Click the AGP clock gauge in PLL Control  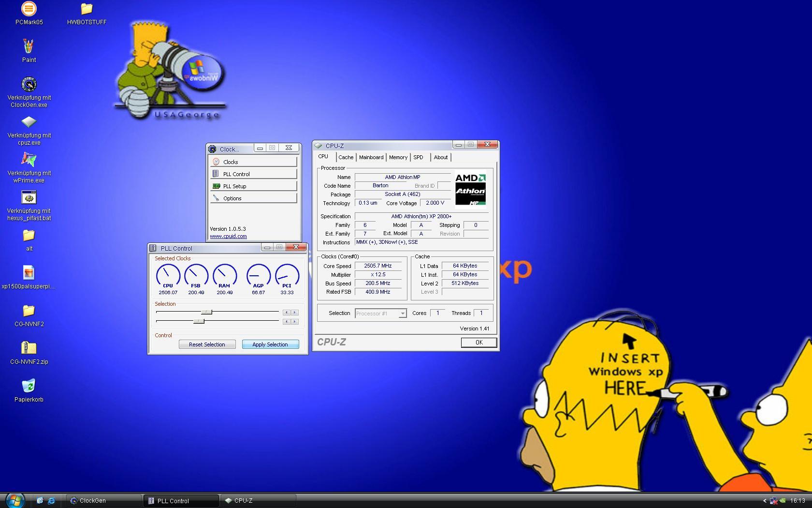tap(258, 277)
